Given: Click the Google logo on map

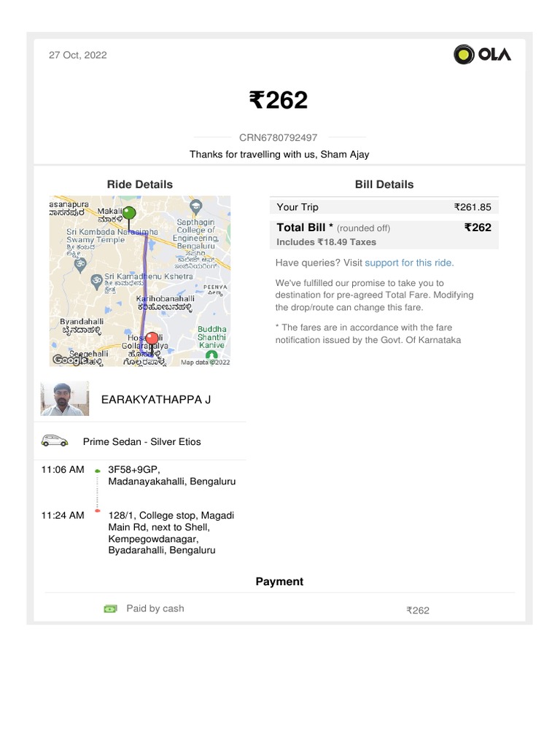Looking at the screenshot, I should click(69, 360).
